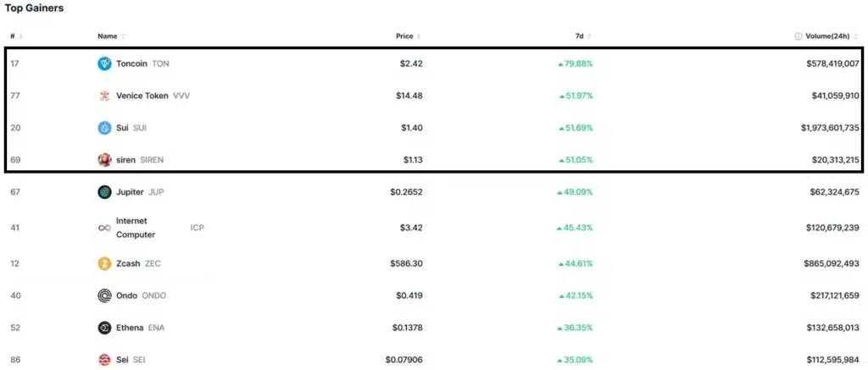Click the siren avatar icon
This screenshot has height=370, width=868.
click(104, 160)
